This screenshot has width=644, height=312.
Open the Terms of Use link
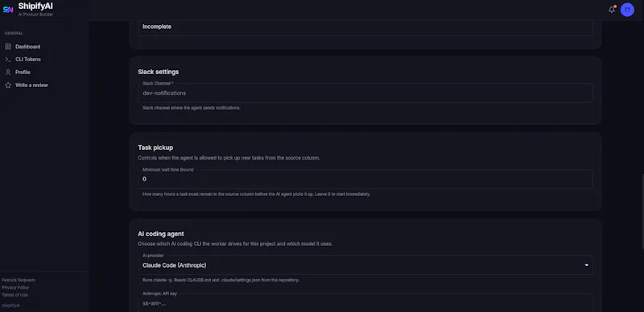coord(14,295)
